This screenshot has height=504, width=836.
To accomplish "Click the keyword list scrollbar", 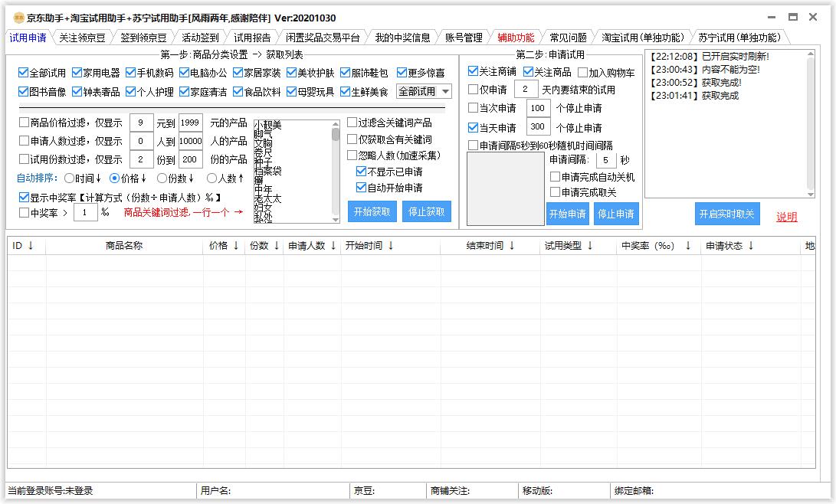I will 336,171.
